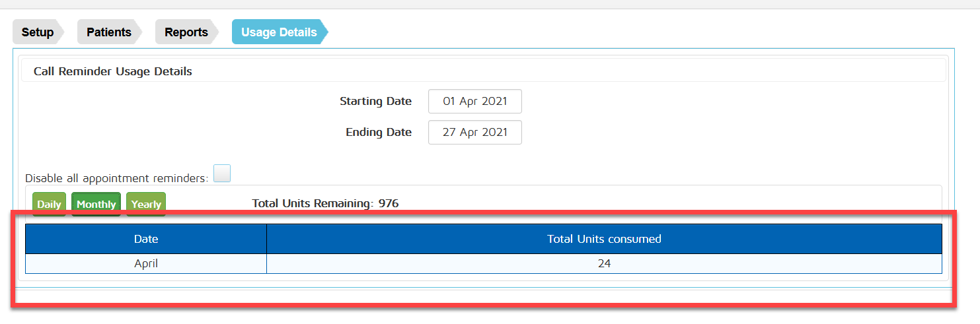Image resolution: width=980 pixels, height=324 pixels.
Task: Switch to Yearly usage view
Action: click(146, 204)
